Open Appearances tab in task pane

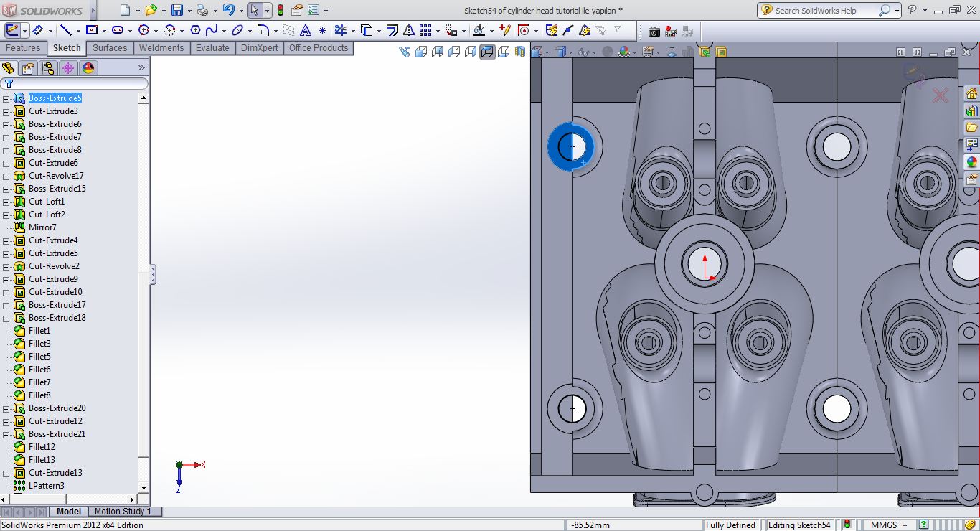click(971, 162)
